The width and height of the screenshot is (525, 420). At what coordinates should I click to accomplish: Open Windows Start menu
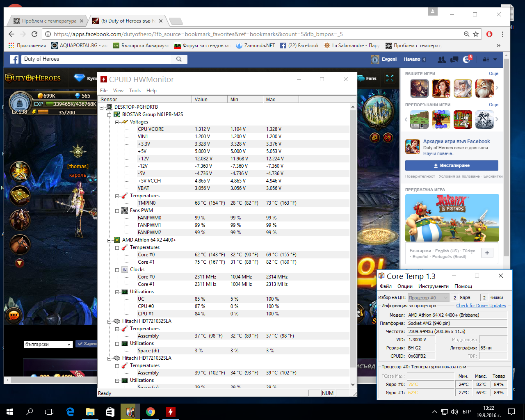(10, 411)
